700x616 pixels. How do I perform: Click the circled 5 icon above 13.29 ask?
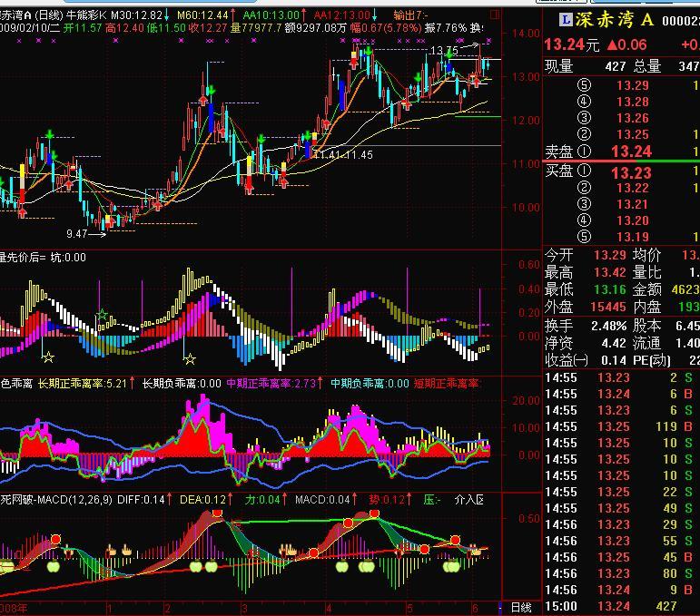583,86
